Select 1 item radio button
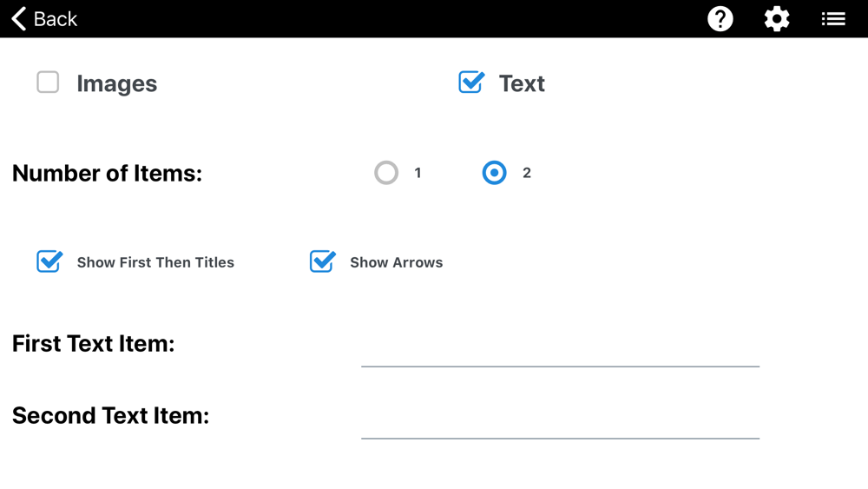Image resolution: width=868 pixels, height=489 pixels. point(386,173)
